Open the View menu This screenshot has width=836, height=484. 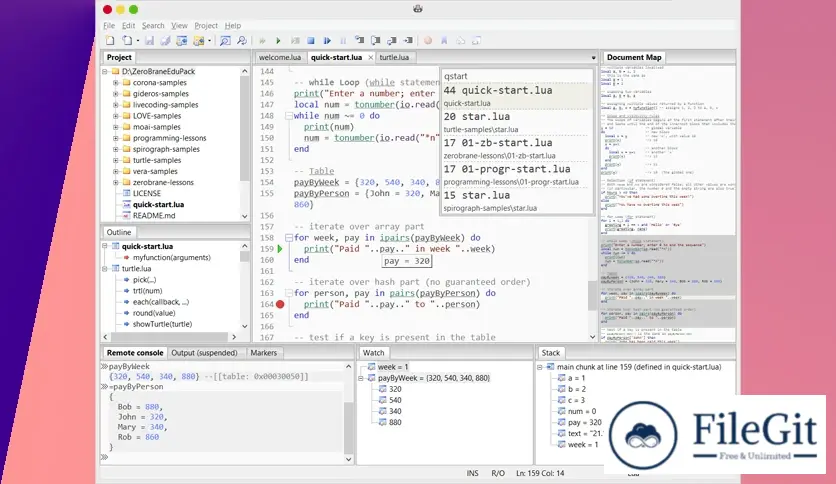(x=179, y=26)
